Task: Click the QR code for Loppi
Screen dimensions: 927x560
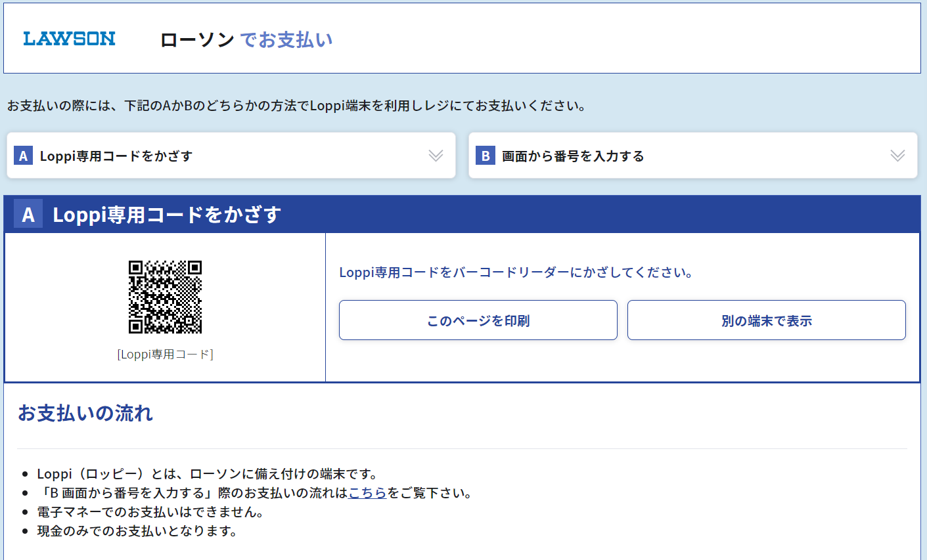Action: (165, 297)
